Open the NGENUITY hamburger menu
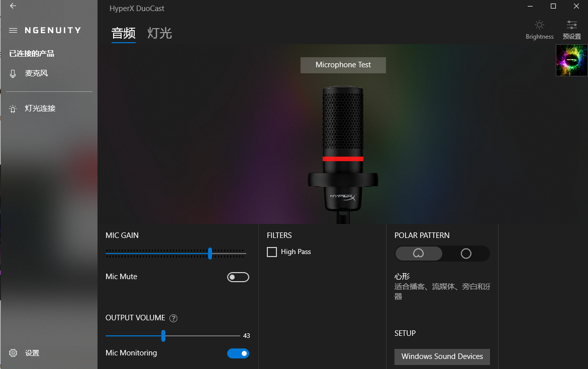Screen dimensions: 588x369 pyautogui.click(x=13, y=30)
